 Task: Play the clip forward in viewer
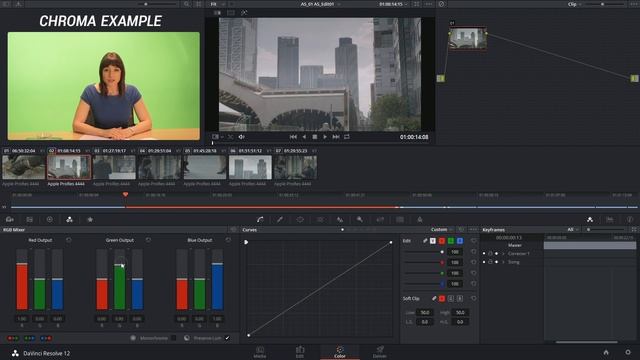coord(325,137)
